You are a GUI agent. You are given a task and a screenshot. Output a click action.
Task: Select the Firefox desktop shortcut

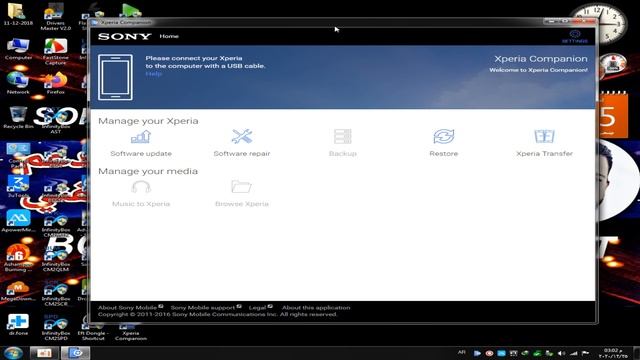(x=56, y=83)
